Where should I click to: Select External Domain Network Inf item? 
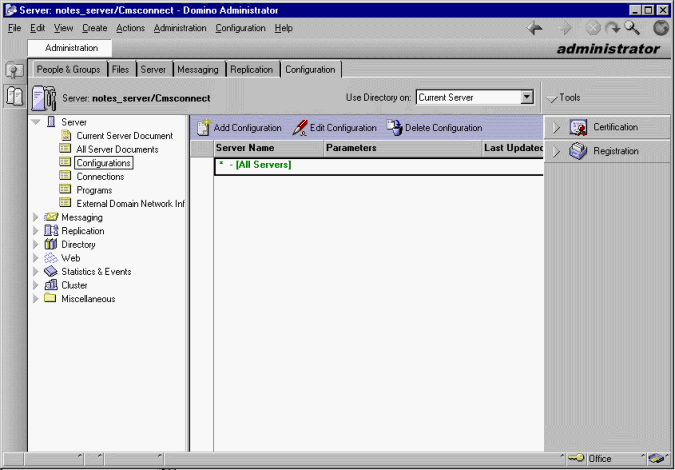coord(130,204)
